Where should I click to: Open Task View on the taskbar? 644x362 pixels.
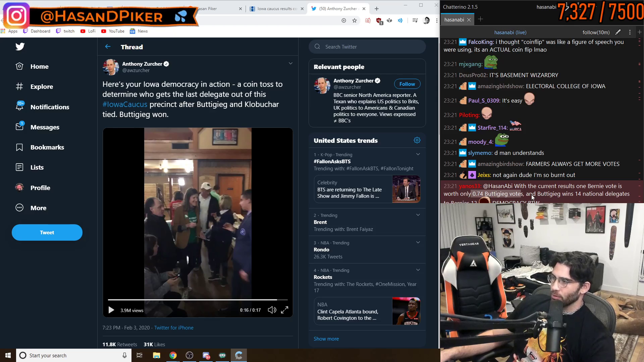[x=139, y=355]
